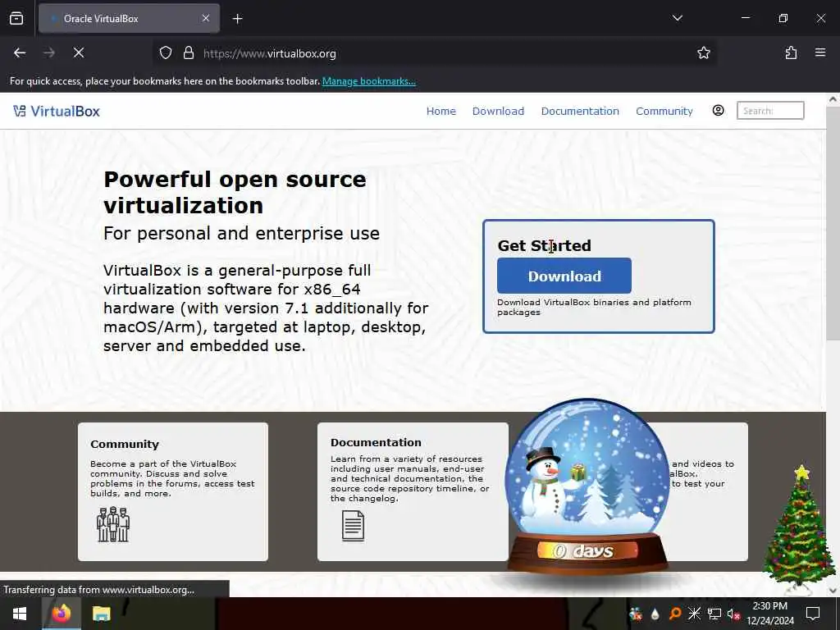Go to the Home nav item
The width and height of the screenshot is (840, 630).
441,111
